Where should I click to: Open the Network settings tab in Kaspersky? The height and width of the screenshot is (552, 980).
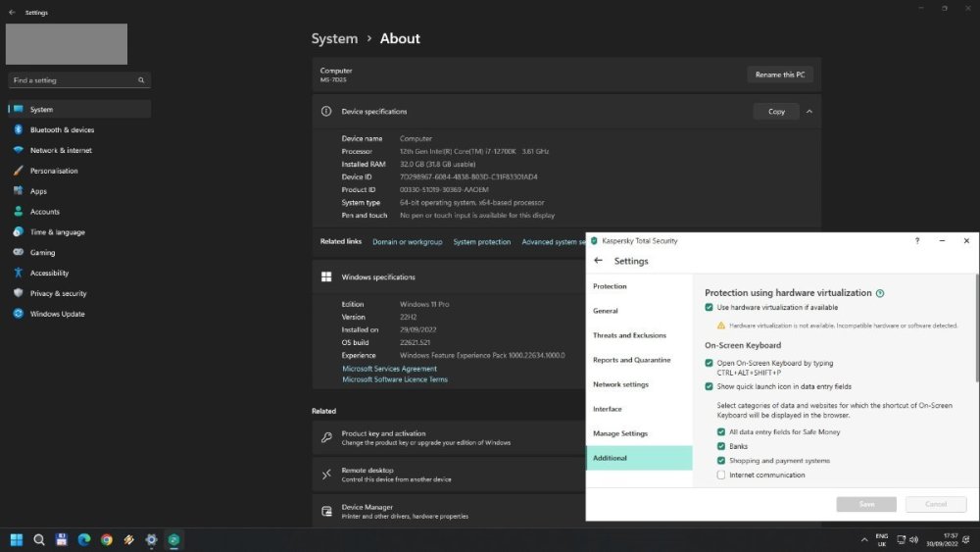[x=620, y=384]
